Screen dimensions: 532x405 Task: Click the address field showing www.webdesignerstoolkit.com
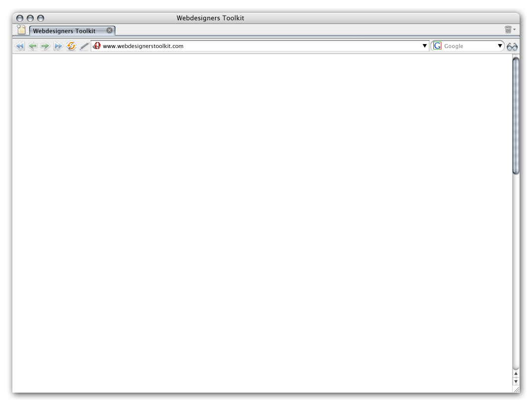coord(260,46)
